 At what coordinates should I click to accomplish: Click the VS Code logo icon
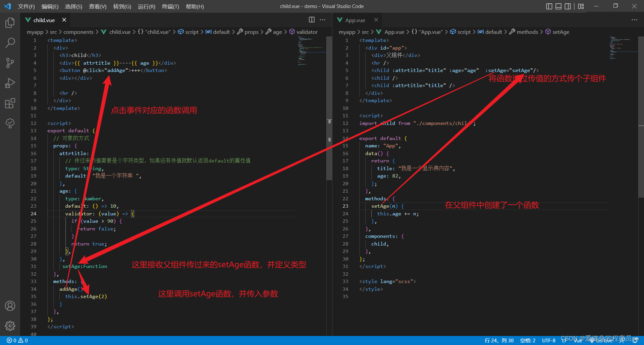coord(7,6)
